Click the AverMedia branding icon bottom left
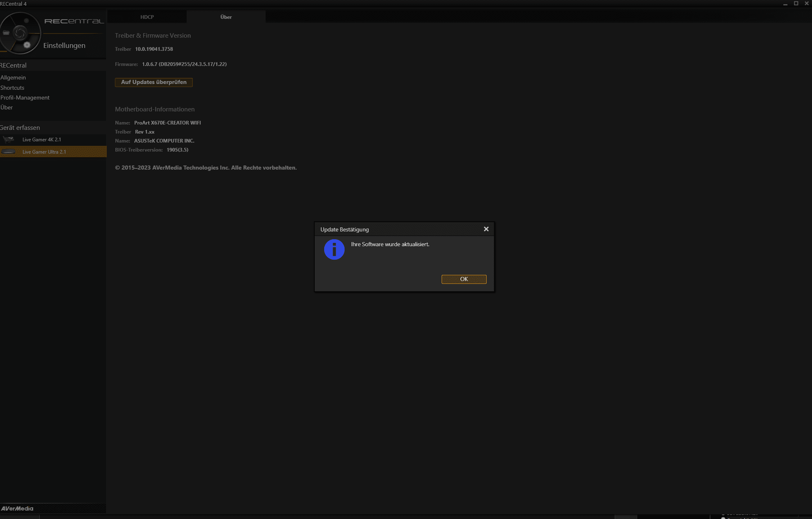The height and width of the screenshot is (519, 812). pyautogui.click(x=16, y=508)
